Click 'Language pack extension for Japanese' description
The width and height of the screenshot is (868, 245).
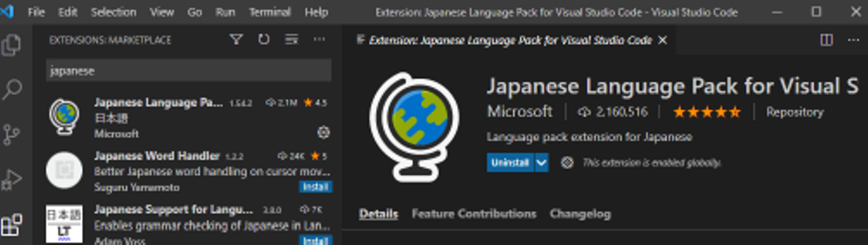[x=590, y=137]
